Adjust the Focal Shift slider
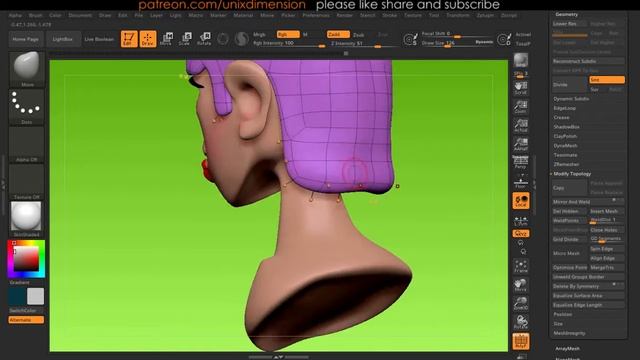640x360 pixels. tap(457, 34)
